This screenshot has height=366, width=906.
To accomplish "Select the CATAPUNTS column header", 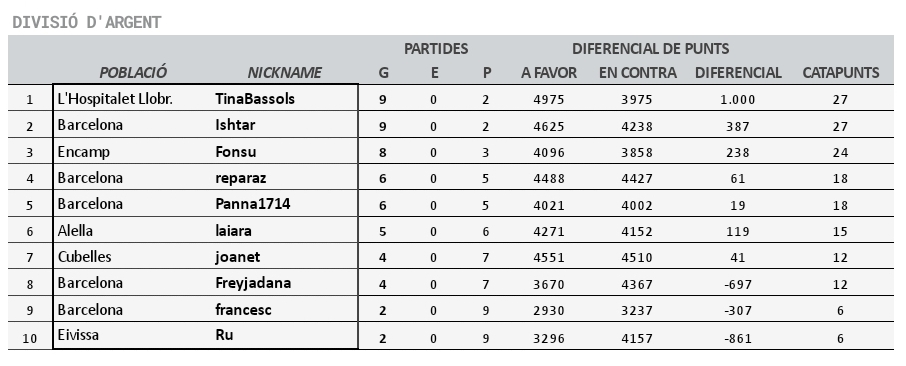I will point(841,72).
